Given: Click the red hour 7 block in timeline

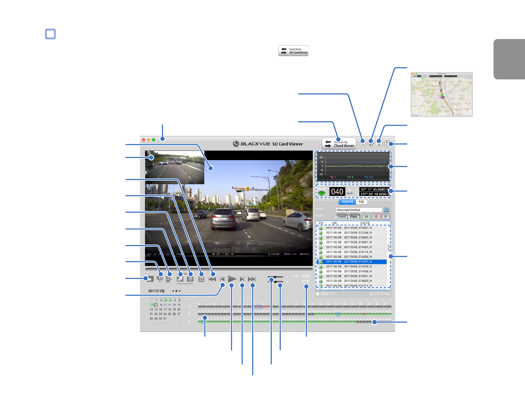Looking at the screenshot, I should [x=259, y=307].
